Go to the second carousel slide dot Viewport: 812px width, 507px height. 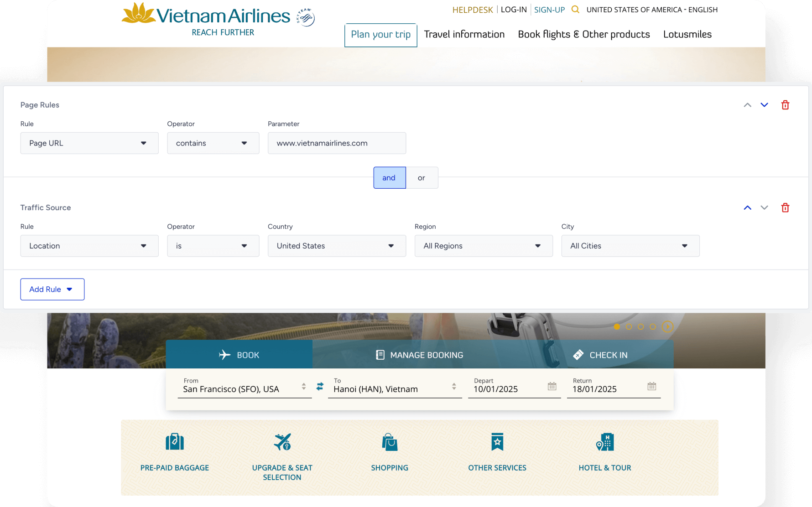click(x=629, y=326)
